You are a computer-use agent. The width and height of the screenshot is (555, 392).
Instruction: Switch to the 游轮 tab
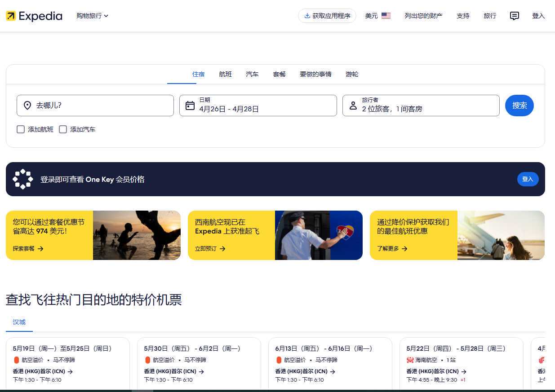[352, 74]
